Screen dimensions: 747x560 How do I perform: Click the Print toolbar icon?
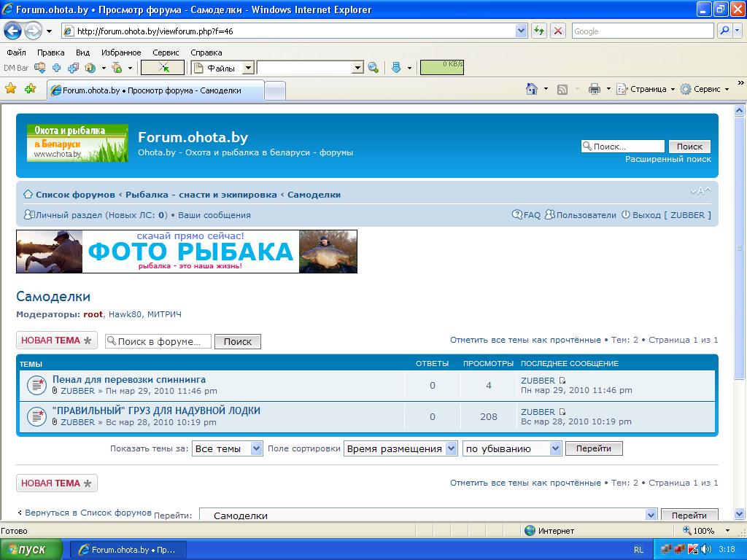(595, 89)
